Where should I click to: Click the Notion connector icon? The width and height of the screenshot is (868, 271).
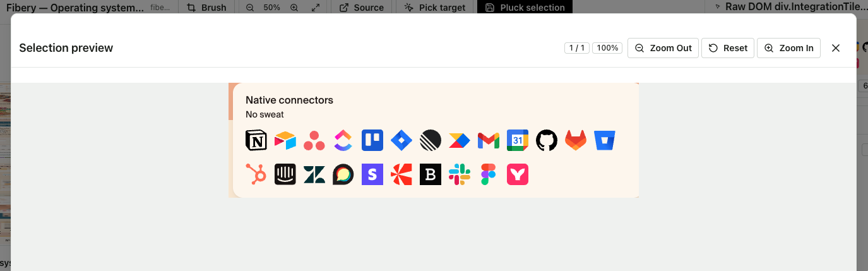pos(256,140)
